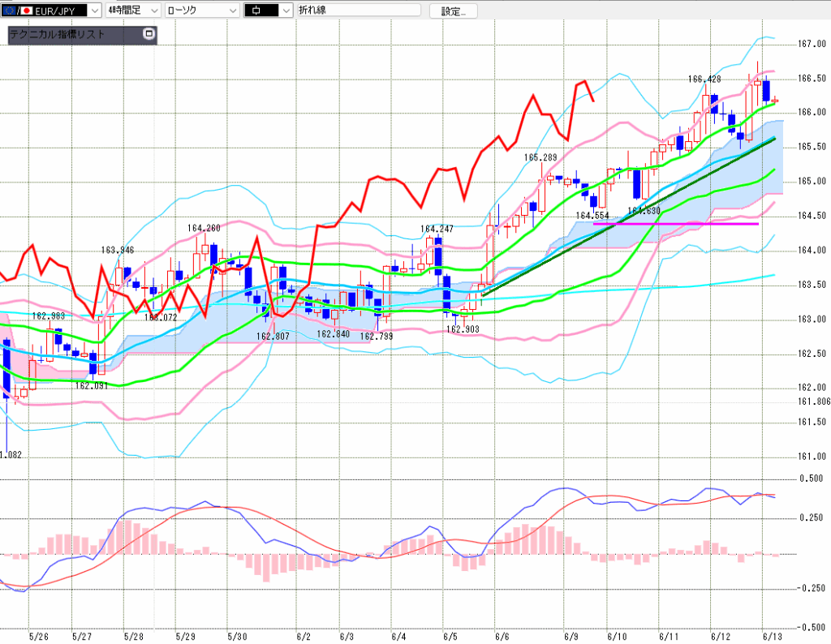Image resolution: width=831 pixels, height=644 pixels.
Task: Click the 5/30 date label
Action: coord(238,636)
